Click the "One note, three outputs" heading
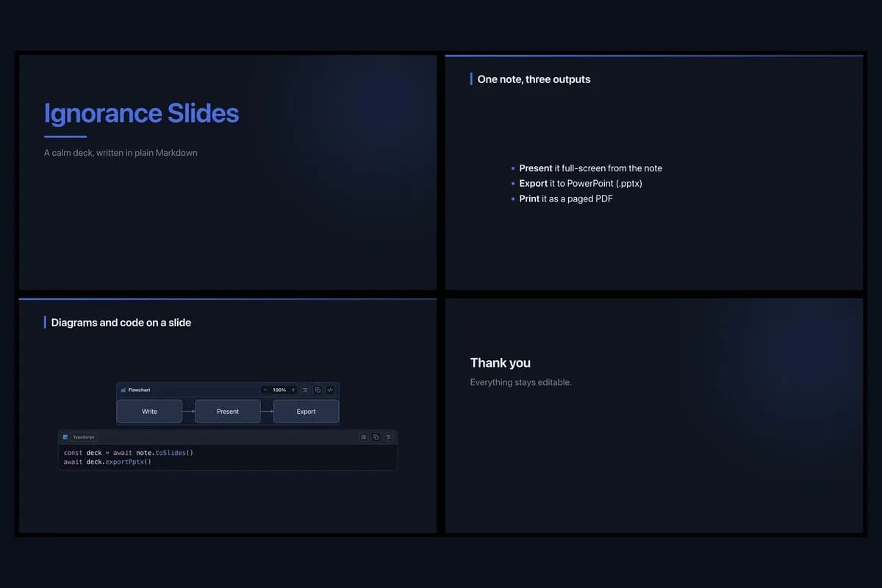Image resolution: width=882 pixels, height=588 pixels. (534, 79)
